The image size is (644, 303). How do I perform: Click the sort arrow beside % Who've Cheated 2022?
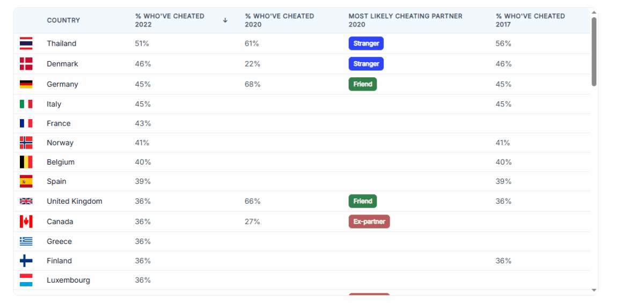click(x=225, y=20)
